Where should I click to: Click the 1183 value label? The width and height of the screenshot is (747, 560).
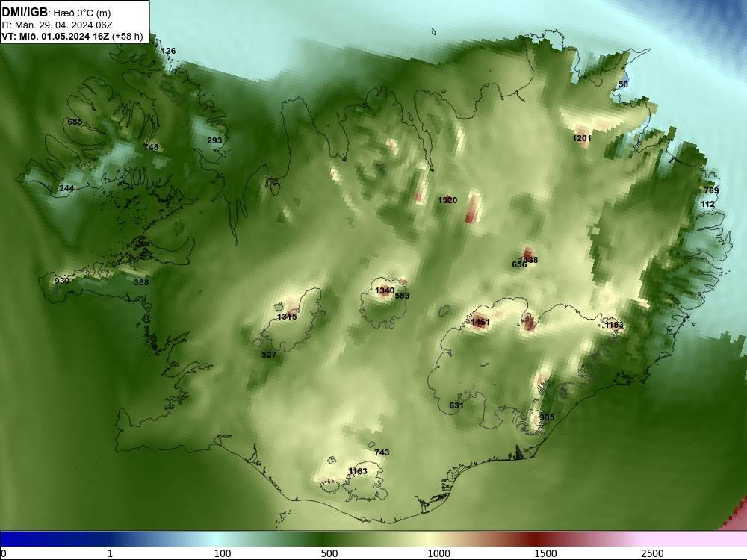tap(613, 325)
